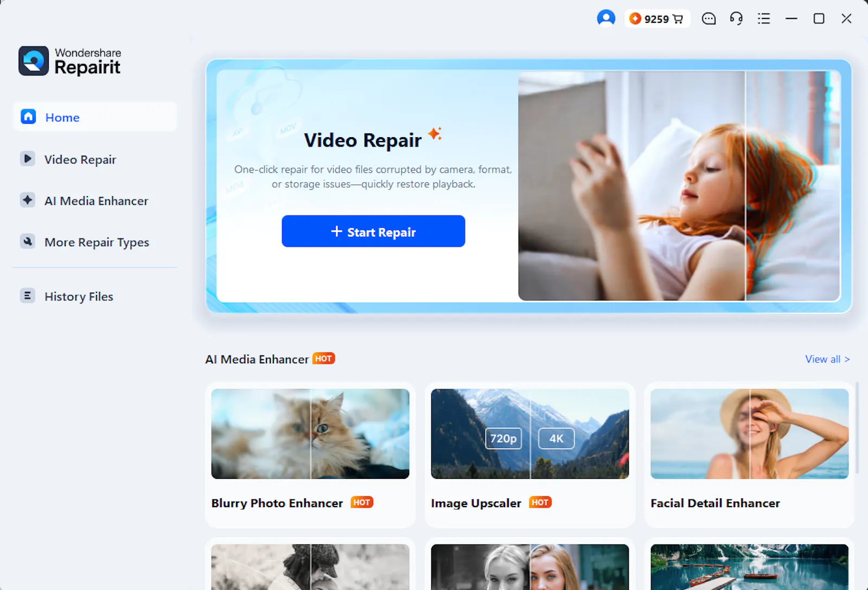
Task: Open the Blurry Photo Enhancer cat thumbnail
Action: [x=310, y=434]
